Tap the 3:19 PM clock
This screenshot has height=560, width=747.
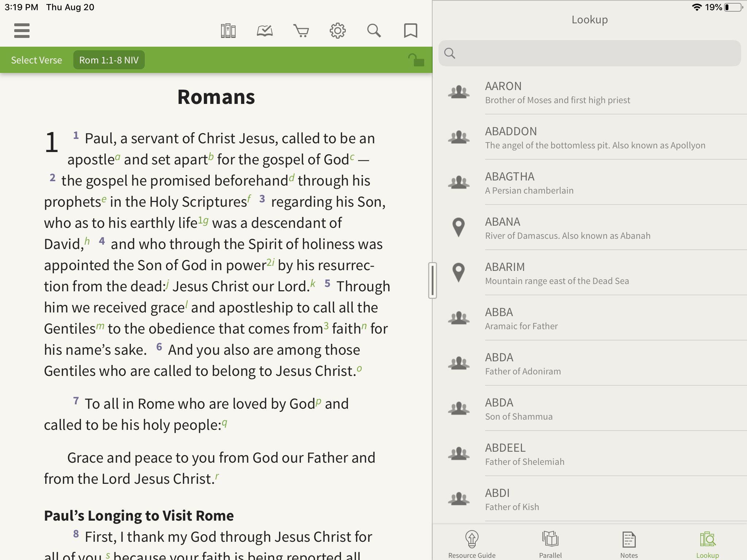click(21, 7)
